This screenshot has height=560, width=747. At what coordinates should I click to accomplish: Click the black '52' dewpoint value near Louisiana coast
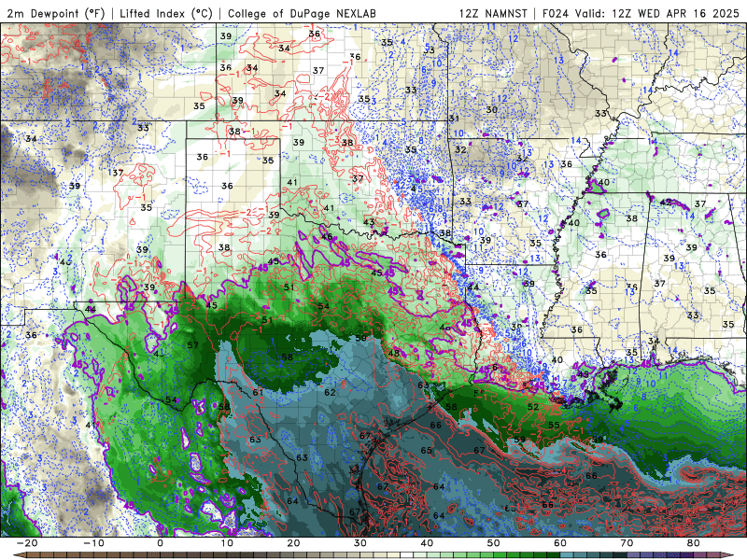coord(533,407)
